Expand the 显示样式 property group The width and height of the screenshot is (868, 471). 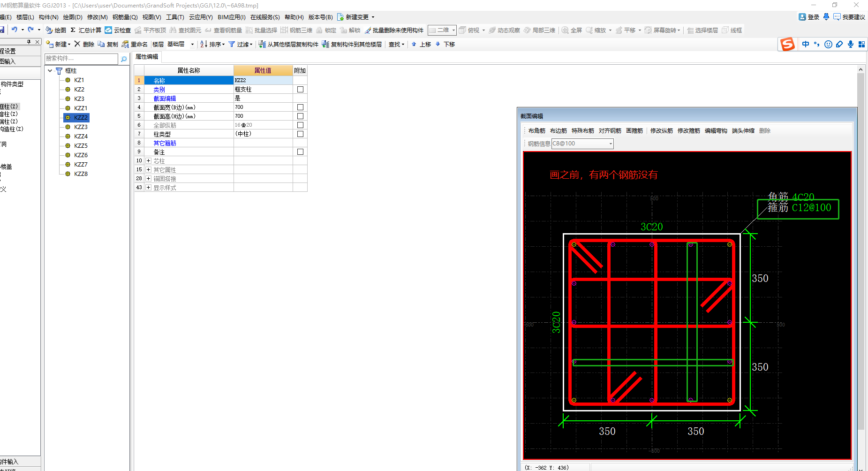pos(148,187)
